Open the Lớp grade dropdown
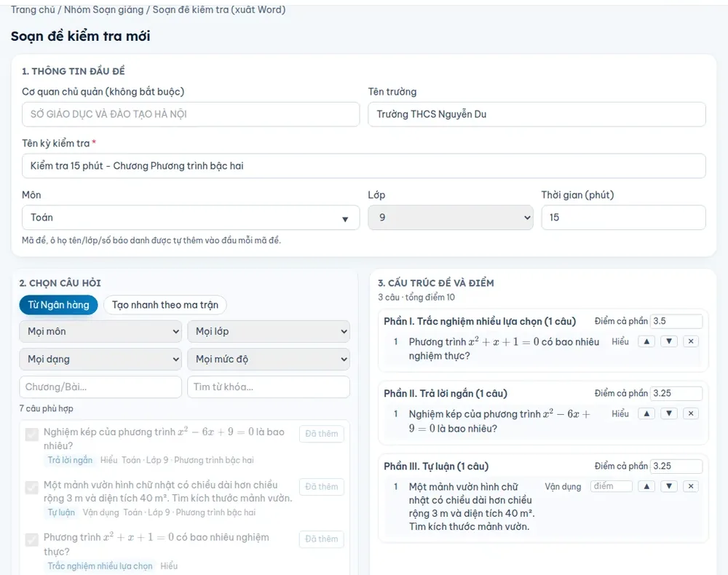This screenshot has height=575, width=728. pos(451,218)
